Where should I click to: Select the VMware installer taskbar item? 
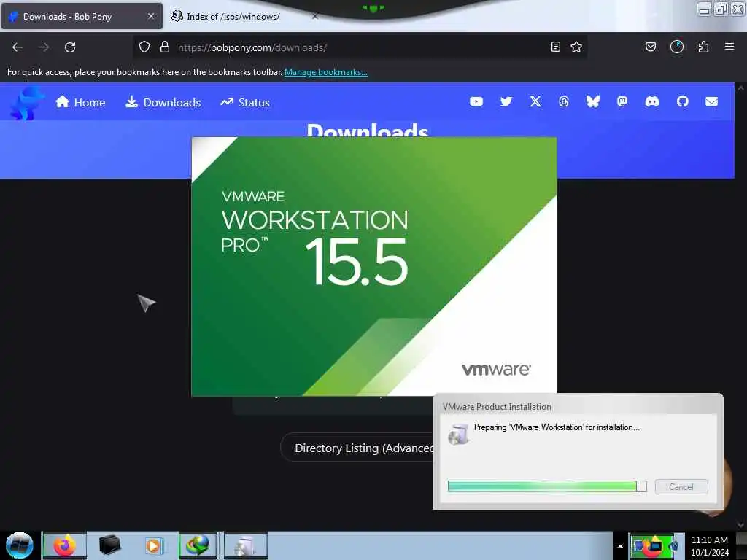(x=245, y=545)
